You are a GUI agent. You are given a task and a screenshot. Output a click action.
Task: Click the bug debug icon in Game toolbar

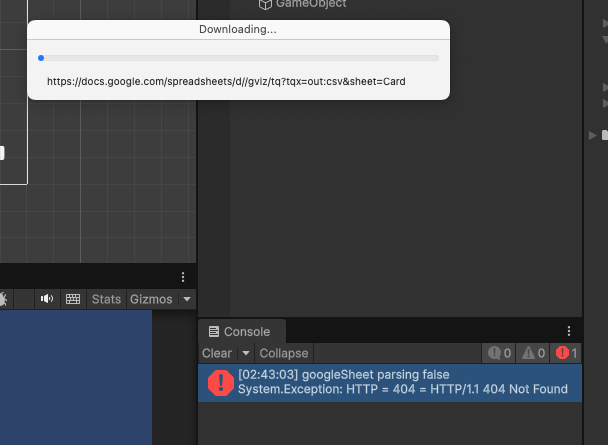coord(3,299)
